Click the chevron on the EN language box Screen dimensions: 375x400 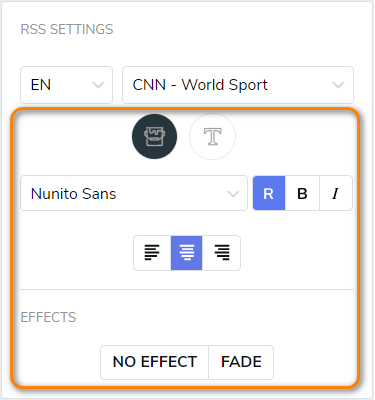[98, 85]
